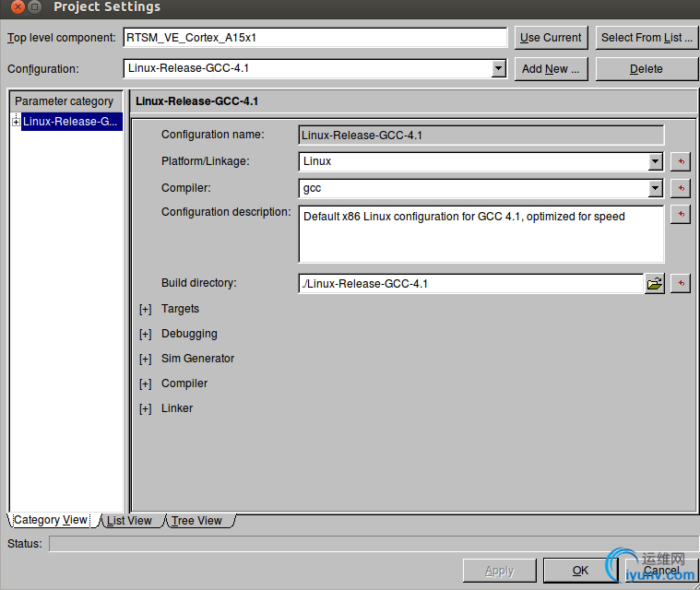Expand the Debugging section
Viewport: 700px width, 590px height.
point(145,335)
